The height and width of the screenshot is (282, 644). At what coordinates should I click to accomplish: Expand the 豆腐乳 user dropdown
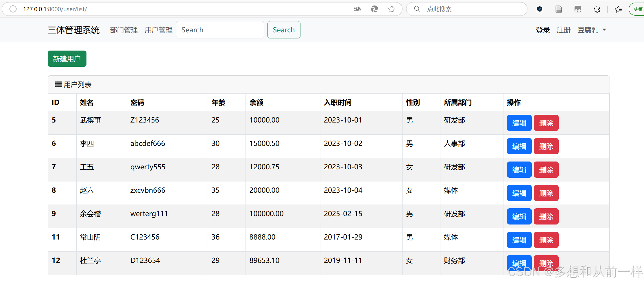pos(592,30)
